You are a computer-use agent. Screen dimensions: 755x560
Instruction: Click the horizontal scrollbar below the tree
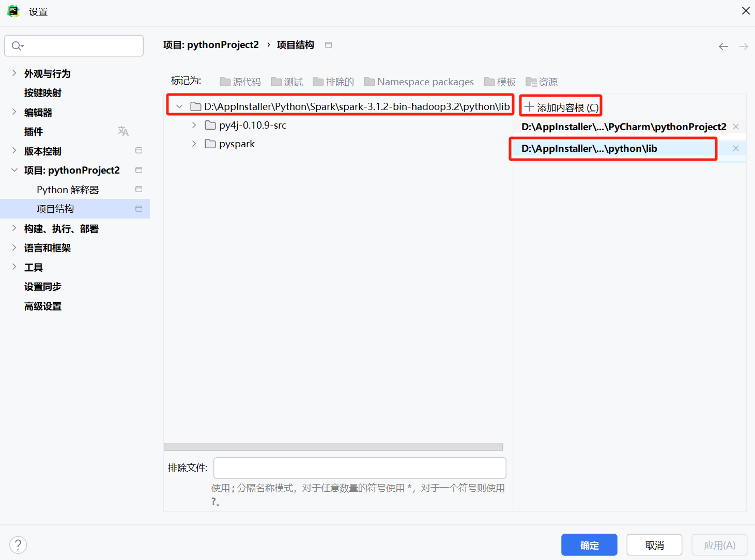[x=333, y=447]
